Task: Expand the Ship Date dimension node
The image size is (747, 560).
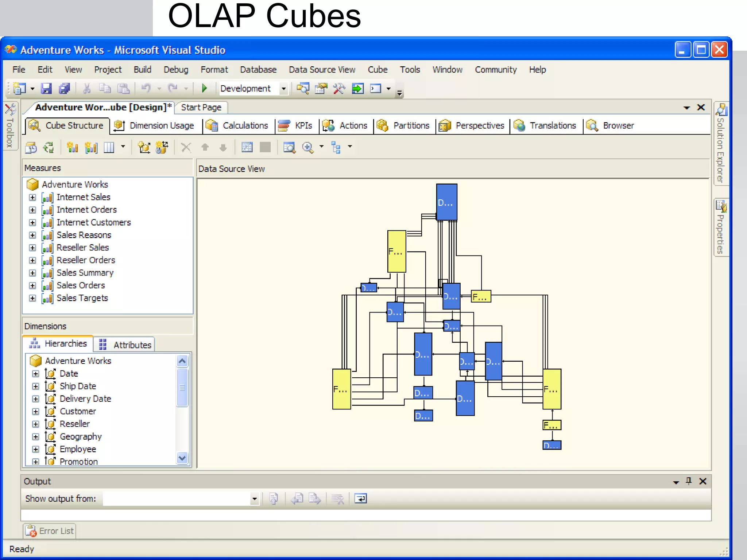Action: click(x=35, y=386)
